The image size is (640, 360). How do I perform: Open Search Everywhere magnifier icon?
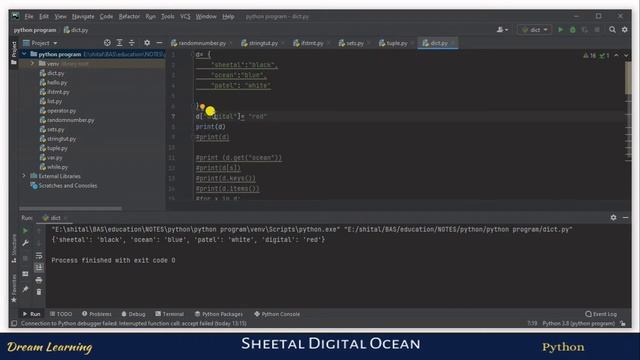pos(612,30)
